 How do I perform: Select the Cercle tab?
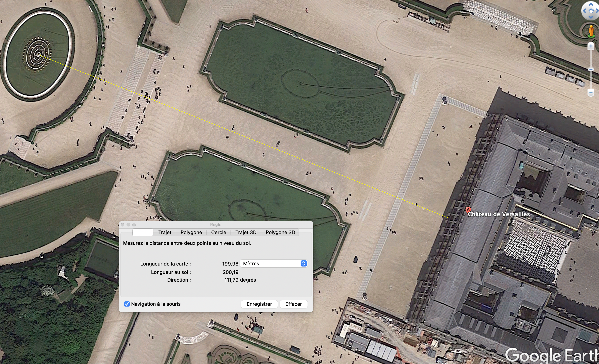tap(219, 232)
